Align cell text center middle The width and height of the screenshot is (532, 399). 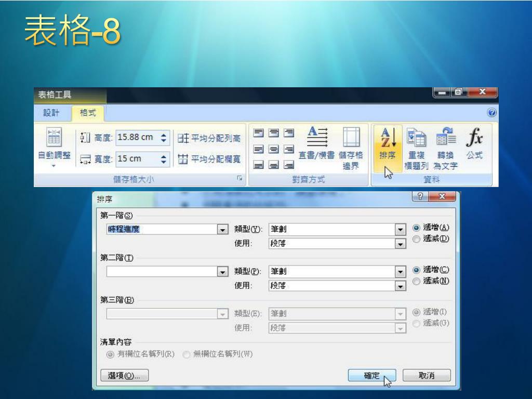(273, 149)
